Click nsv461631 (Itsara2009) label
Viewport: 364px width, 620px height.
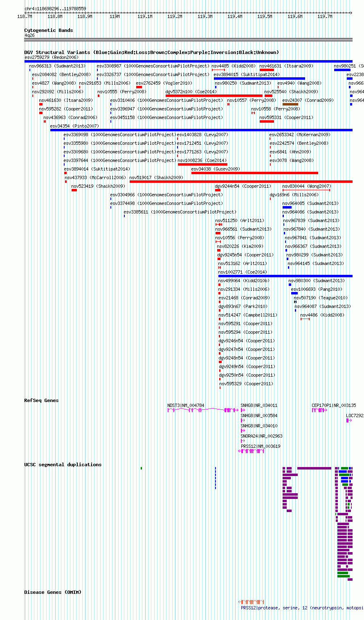tap(286, 66)
